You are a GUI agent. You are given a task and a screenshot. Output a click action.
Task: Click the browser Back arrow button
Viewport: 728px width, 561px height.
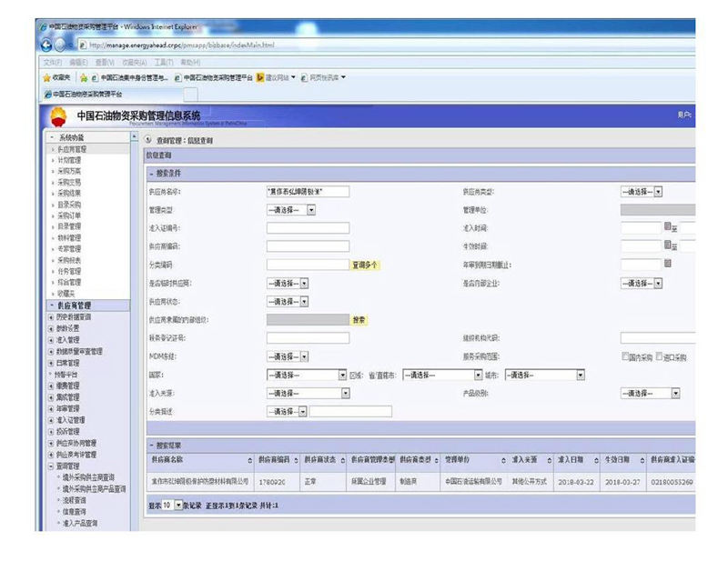point(46,45)
